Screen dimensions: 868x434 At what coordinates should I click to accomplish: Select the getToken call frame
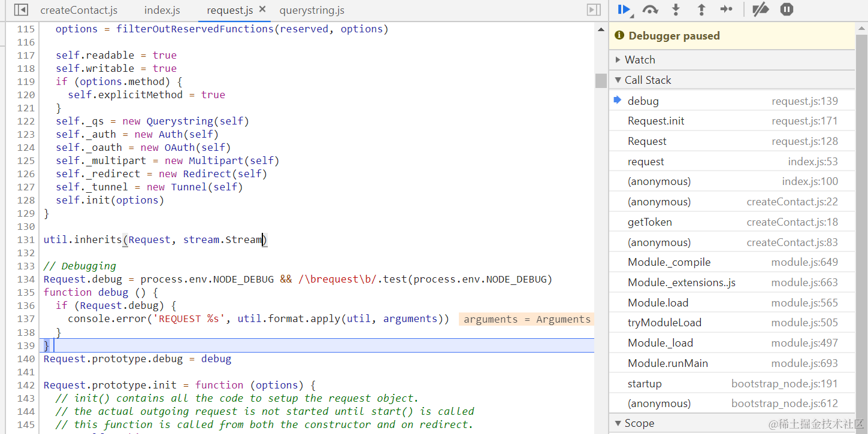pos(732,222)
